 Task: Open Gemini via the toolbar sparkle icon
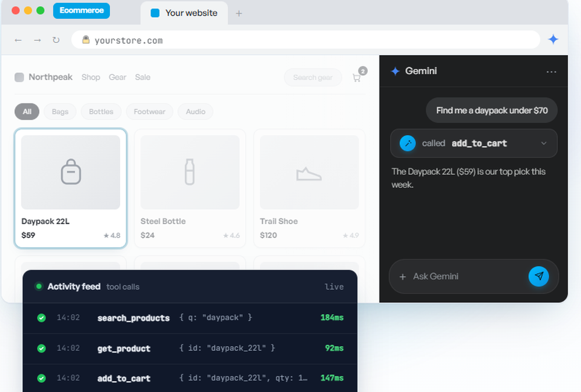pos(553,39)
